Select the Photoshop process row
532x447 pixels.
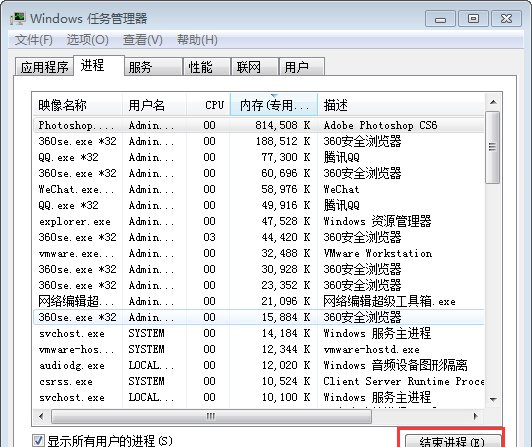point(259,125)
